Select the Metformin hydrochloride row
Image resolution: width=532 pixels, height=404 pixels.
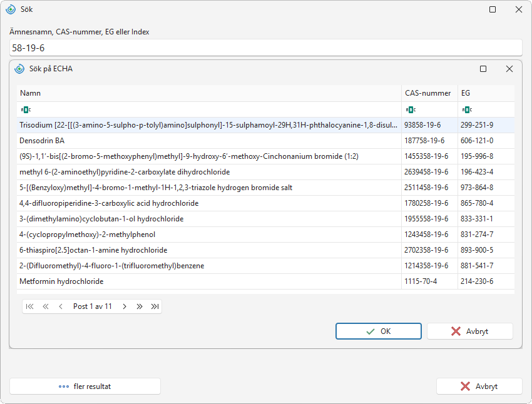[x=265, y=281]
